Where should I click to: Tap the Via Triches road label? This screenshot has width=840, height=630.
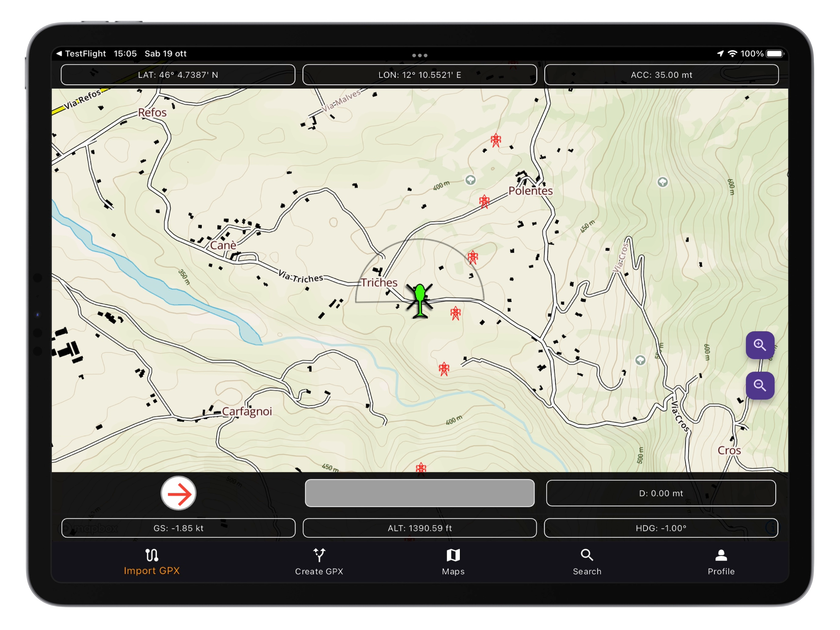(x=300, y=277)
